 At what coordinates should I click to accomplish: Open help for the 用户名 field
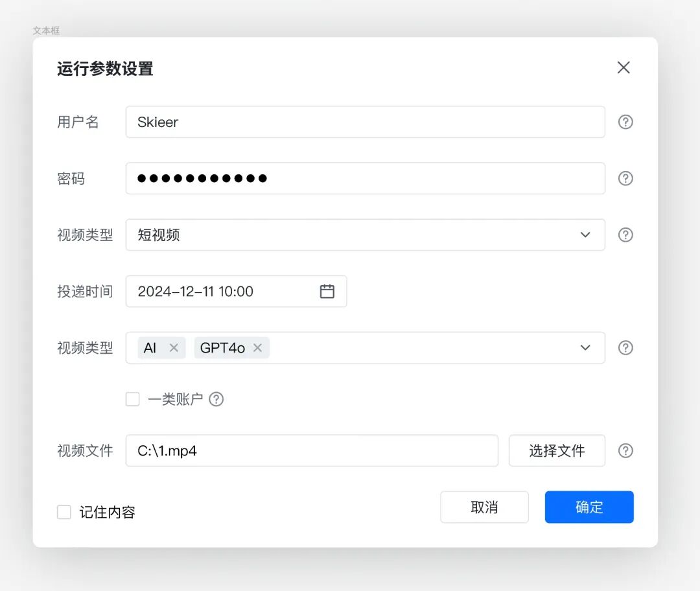click(625, 122)
